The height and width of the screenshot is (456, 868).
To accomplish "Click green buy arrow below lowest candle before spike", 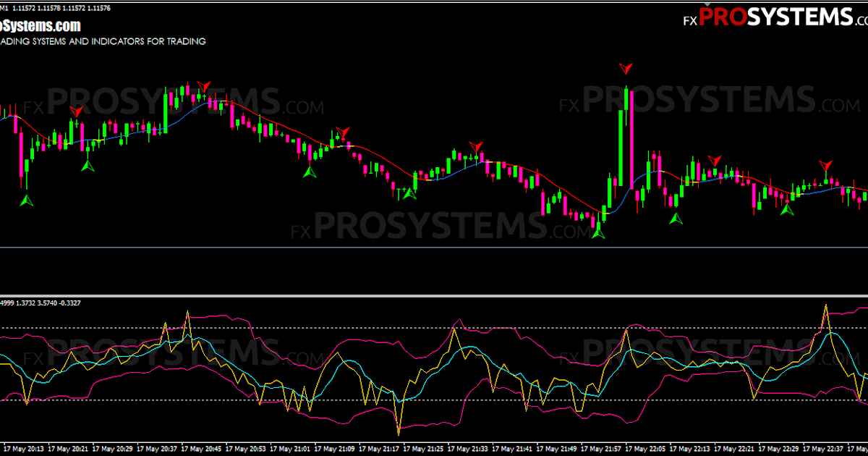I will click(597, 233).
